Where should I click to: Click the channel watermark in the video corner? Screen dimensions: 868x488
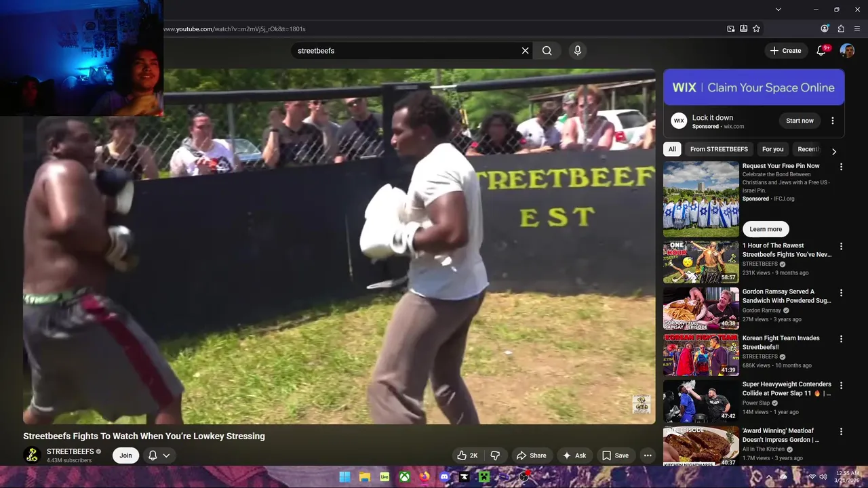(641, 405)
